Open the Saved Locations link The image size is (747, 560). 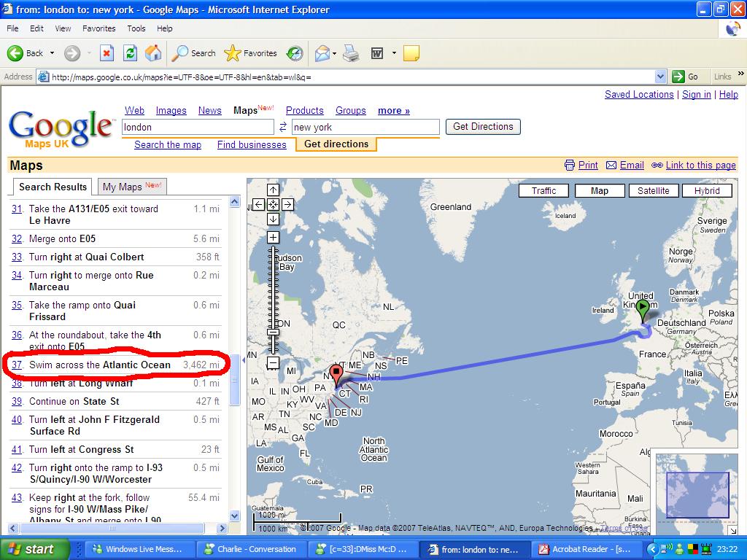639,94
